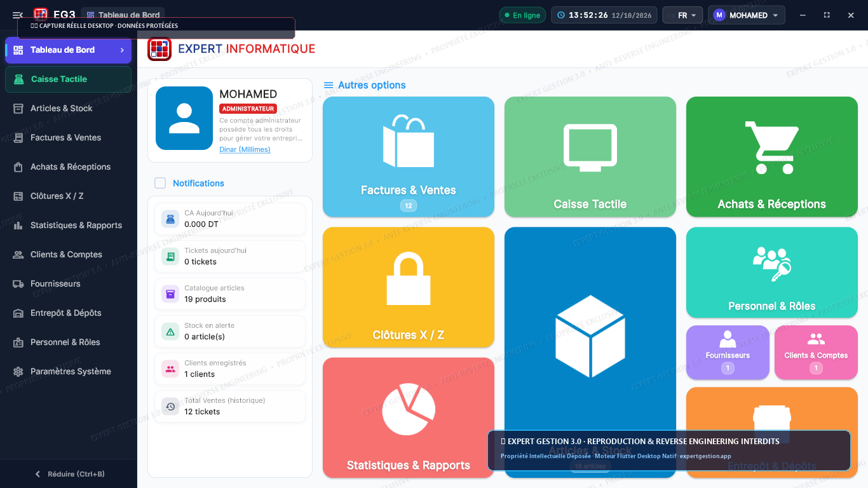
Task: Click the CA Aujourd'hui cash register icon
Action: click(170, 219)
